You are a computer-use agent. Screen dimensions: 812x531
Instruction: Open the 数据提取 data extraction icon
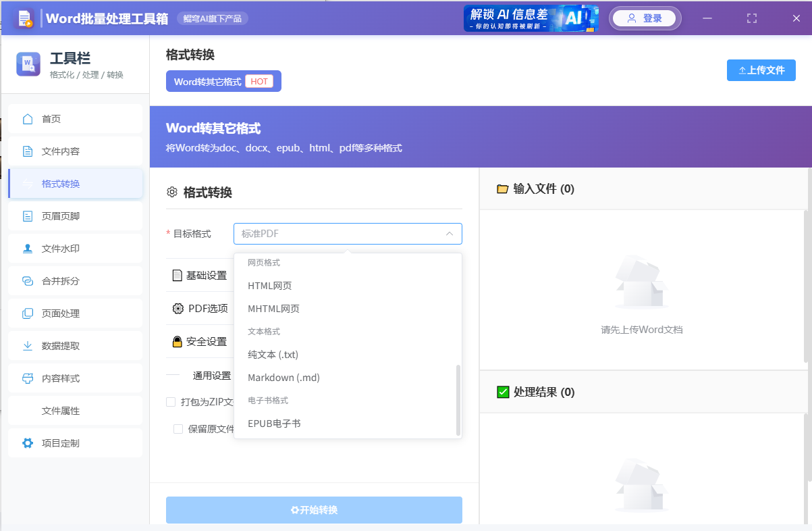pos(28,345)
